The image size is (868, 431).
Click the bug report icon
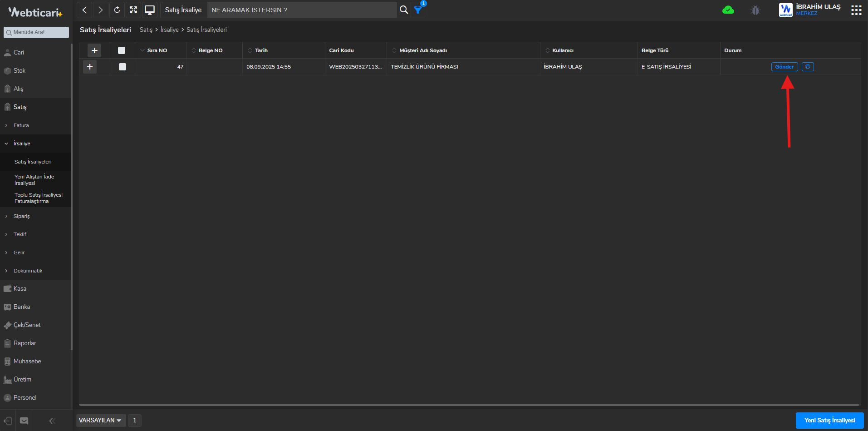(755, 10)
